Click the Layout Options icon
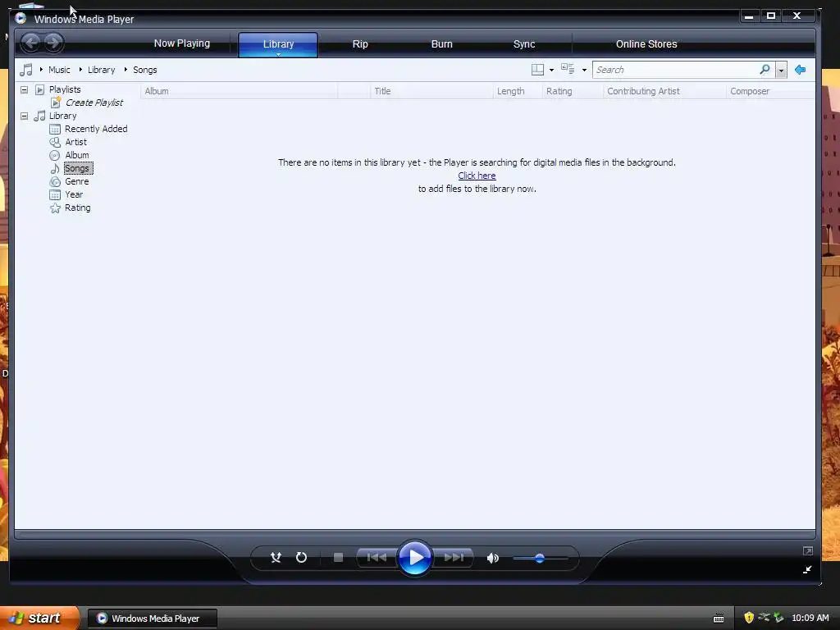 (x=537, y=70)
